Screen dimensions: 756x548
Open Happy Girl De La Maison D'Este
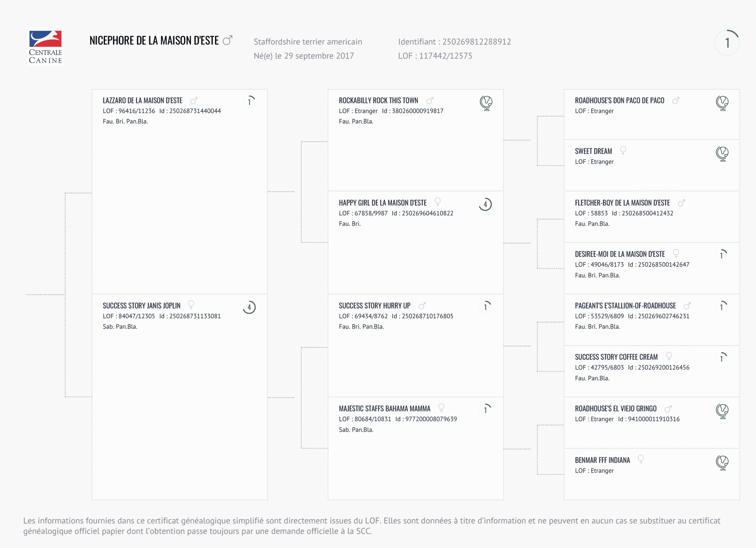point(383,203)
